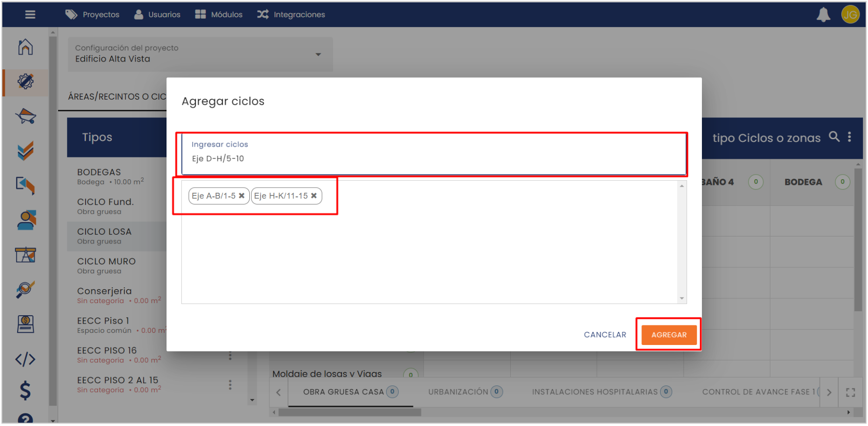Click CANCELAR to dismiss dialog
Screen dimensions: 868x426
605,335
